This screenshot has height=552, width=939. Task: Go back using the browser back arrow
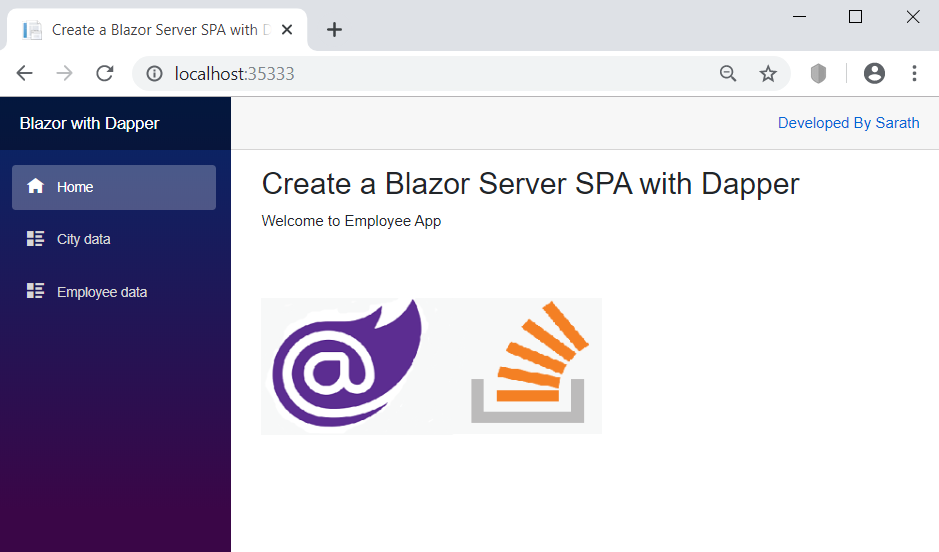click(25, 74)
